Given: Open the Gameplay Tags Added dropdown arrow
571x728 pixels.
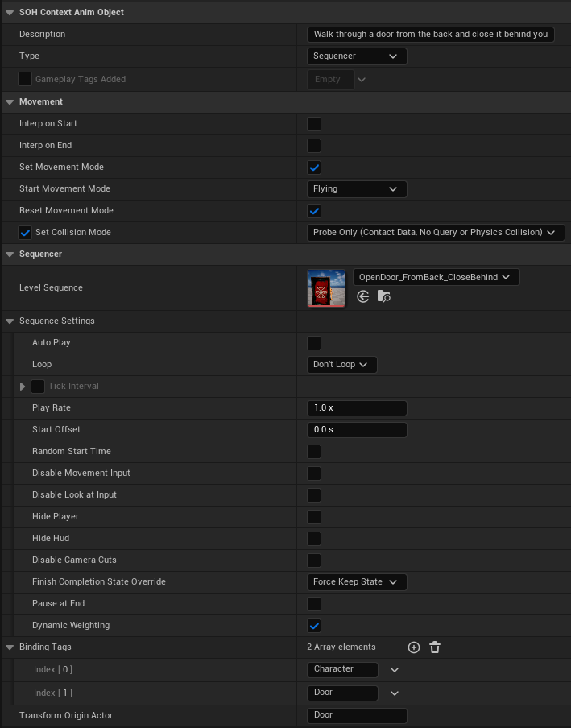Looking at the screenshot, I should tap(362, 80).
